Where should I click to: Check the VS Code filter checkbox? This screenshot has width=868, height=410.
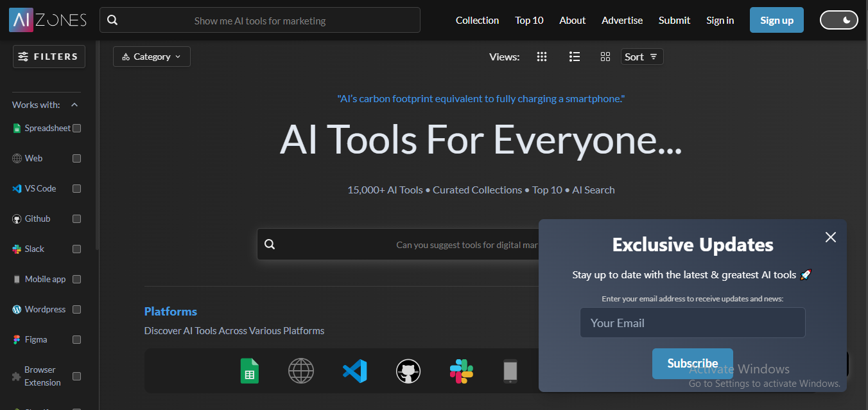(77, 189)
